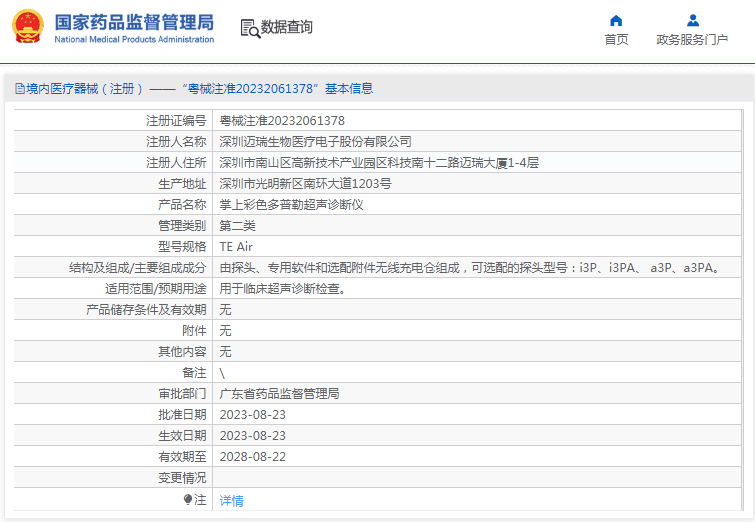Click the 政务服务门户 user icon

click(x=693, y=20)
